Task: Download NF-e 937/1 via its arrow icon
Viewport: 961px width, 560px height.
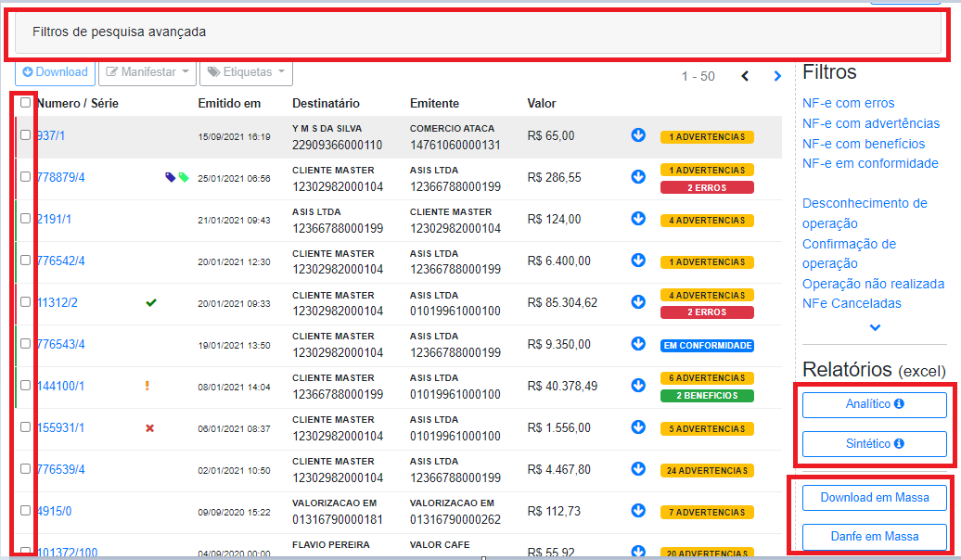Action: click(638, 134)
